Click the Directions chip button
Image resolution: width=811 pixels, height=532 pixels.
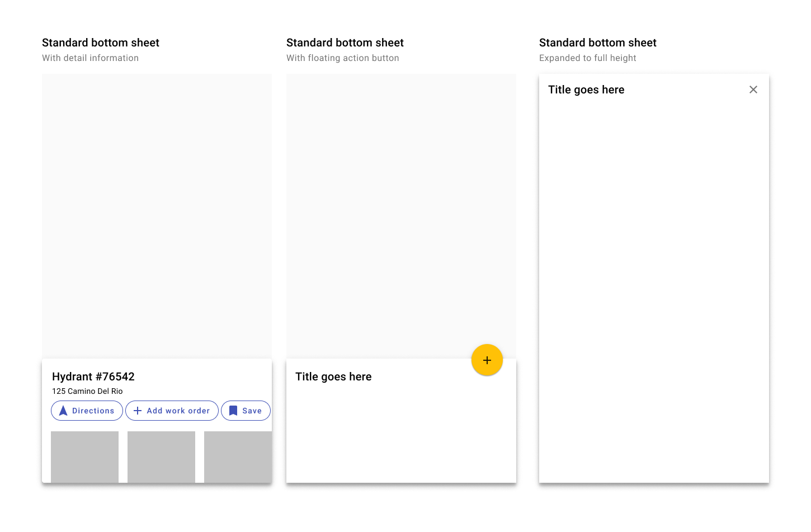(87, 411)
